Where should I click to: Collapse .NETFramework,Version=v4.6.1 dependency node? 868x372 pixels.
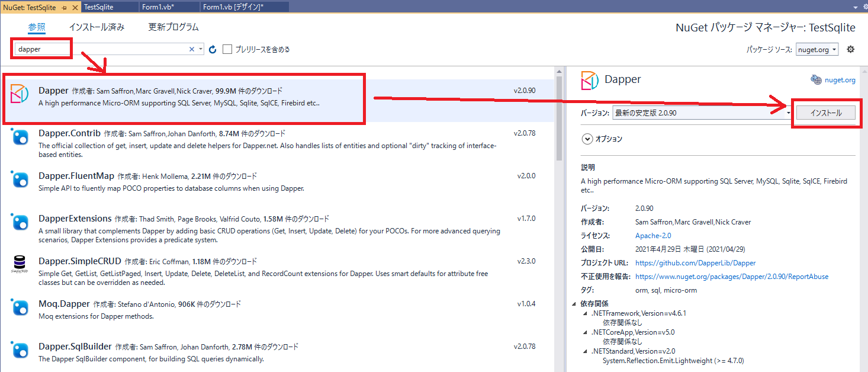point(585,313)
